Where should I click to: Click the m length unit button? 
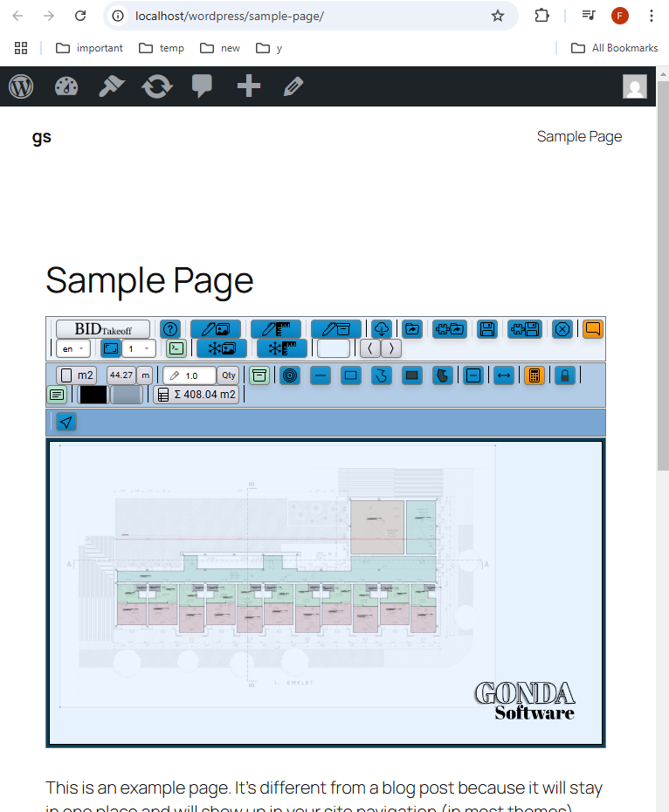click(x=145, y=375)
